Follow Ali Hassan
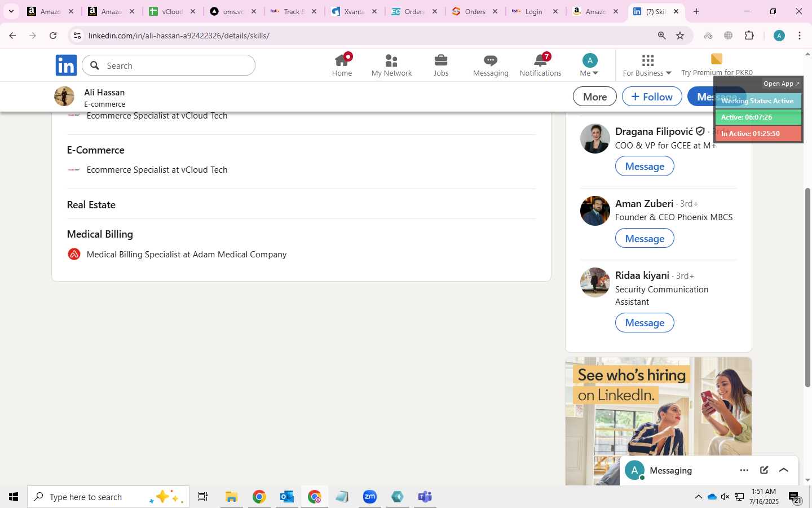The width and height of the screenshot is (812, 508). coord(652,97)
